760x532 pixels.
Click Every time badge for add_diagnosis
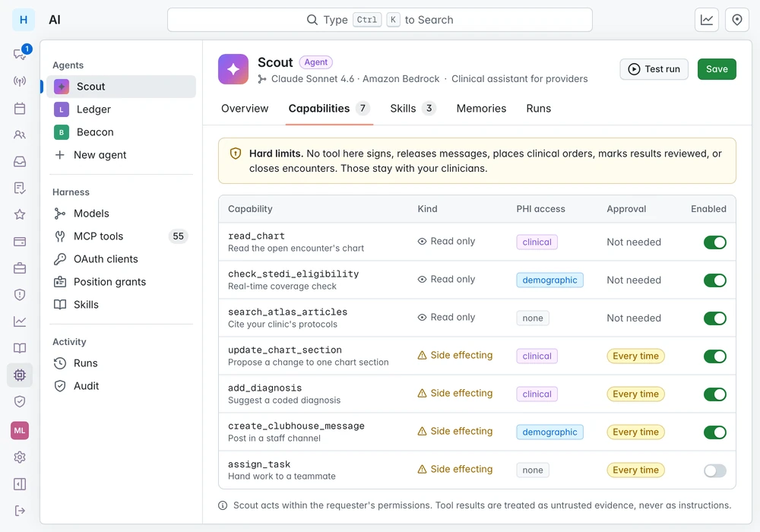pos(635,394)
